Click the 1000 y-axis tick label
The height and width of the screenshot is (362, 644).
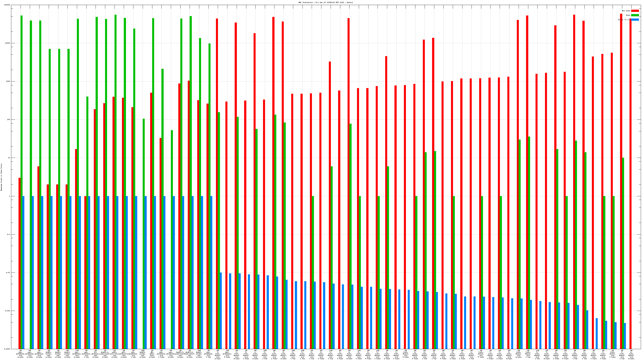click(8, 81)
